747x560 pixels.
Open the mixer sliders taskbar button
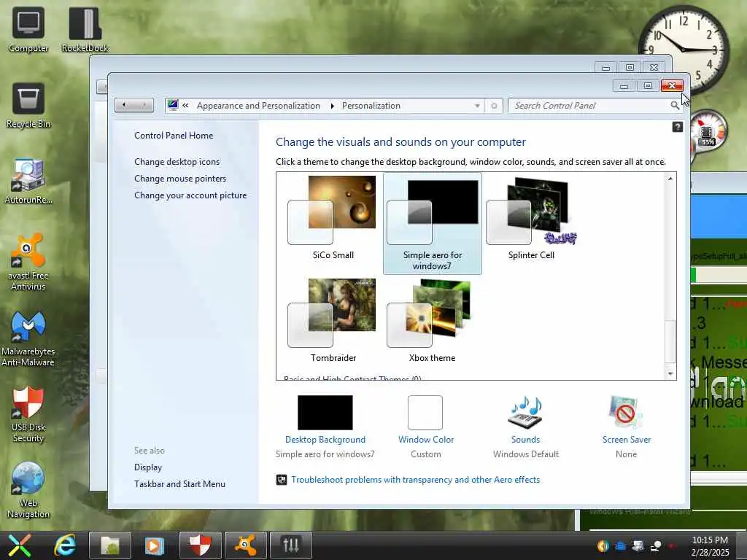(x=290, y=545)
